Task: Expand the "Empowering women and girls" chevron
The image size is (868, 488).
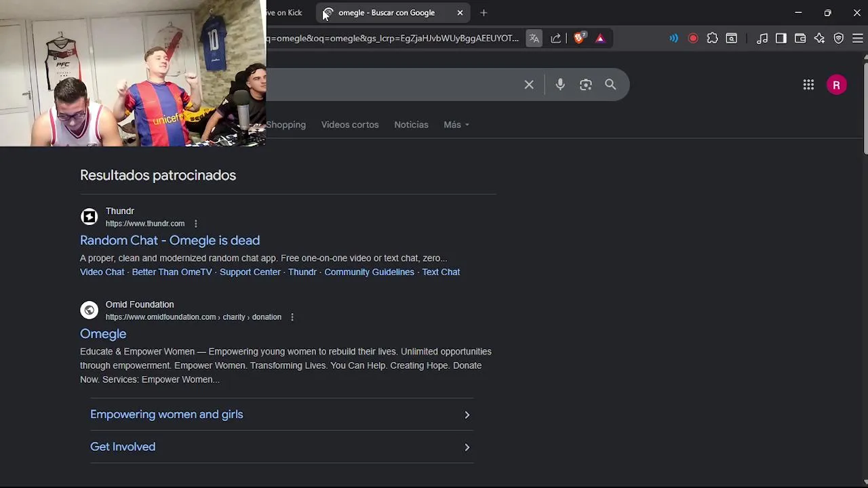Action: pos(467,415)
